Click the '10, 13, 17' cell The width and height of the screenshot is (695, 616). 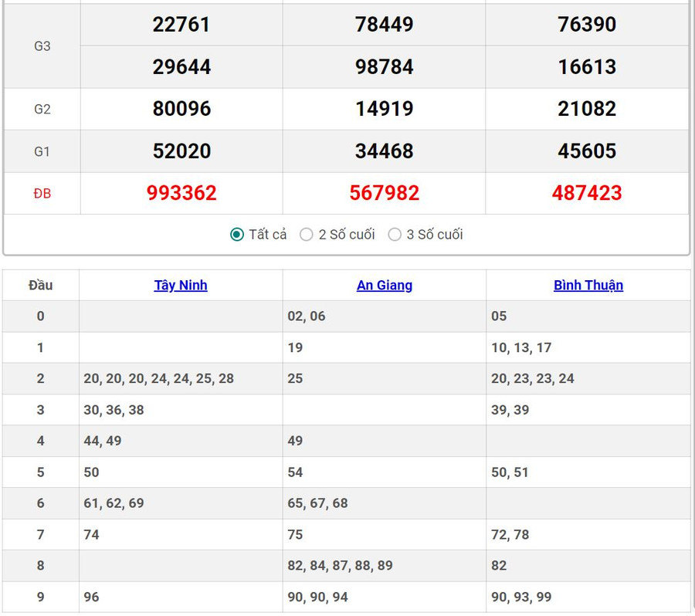521,347
